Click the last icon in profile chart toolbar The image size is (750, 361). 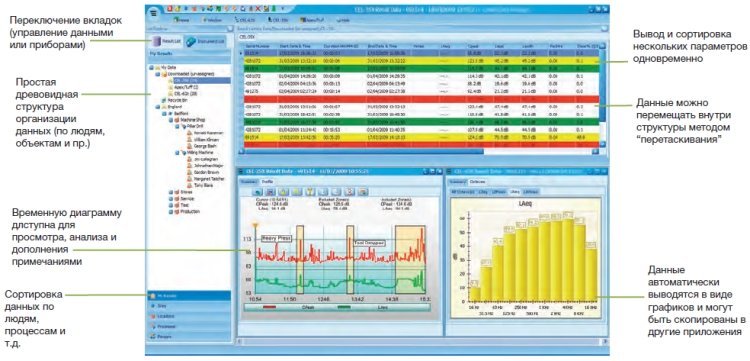click(x=363, y=192)
